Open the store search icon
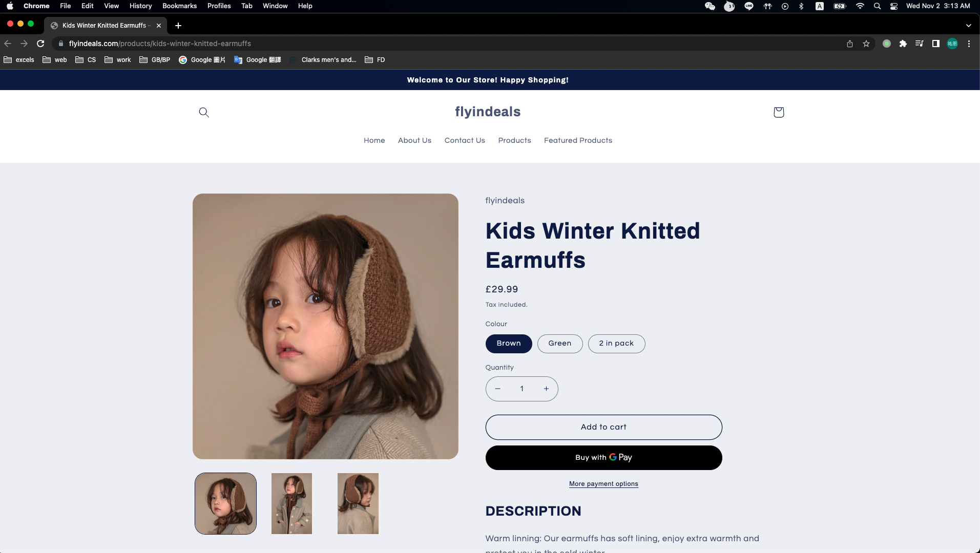980x553 pixels. 204,112
